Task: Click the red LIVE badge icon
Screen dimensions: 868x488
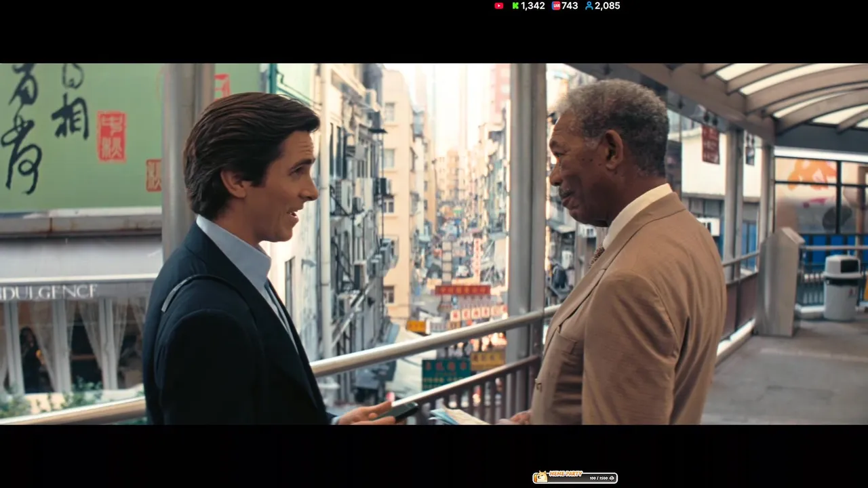Action: coord(556,5)
